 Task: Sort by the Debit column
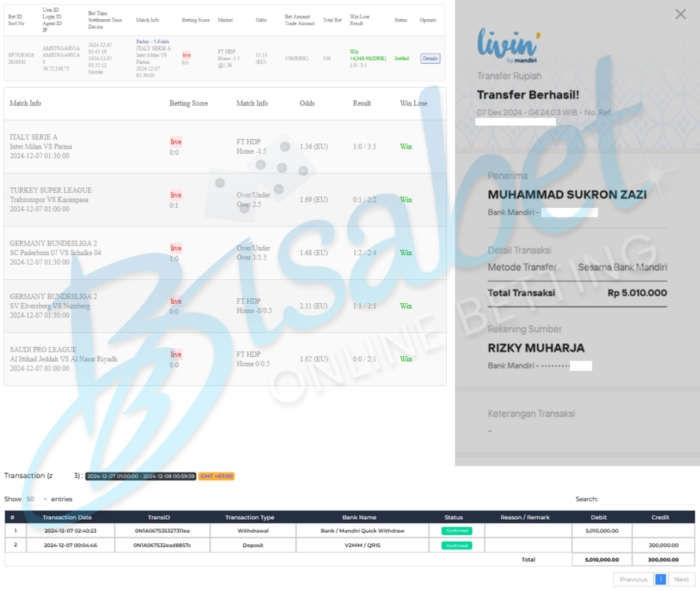[x=599, y=517]
